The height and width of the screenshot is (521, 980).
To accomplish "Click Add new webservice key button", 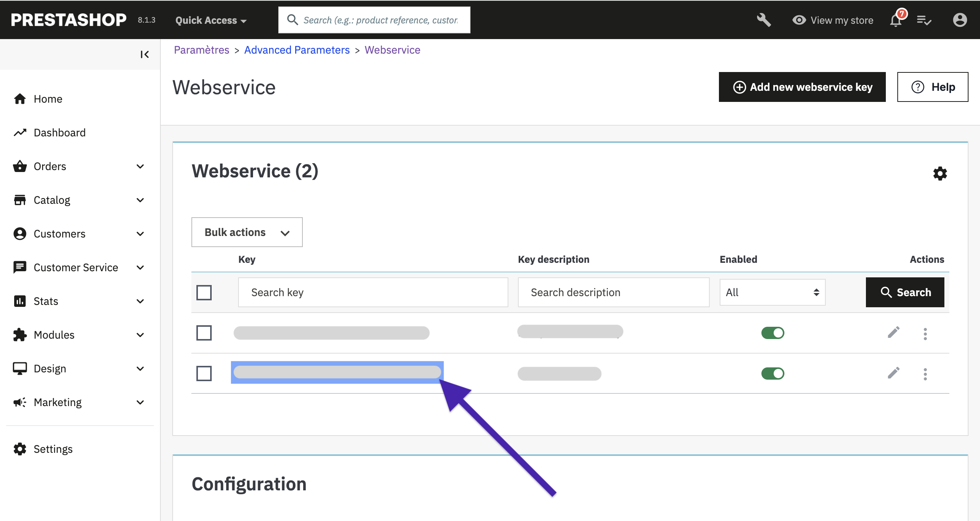I will pyautogui.click(x=802, y=87).
